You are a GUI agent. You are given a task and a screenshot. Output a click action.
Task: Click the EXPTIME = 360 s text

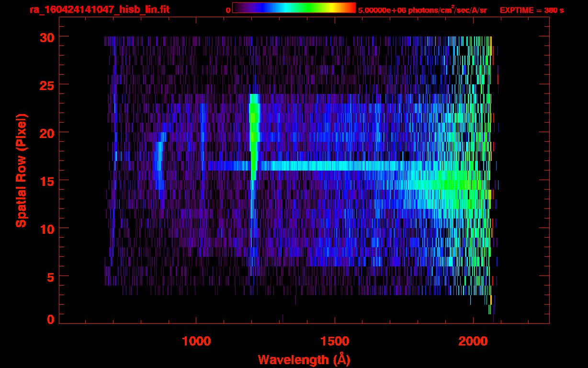pyautogui.click(x=531, y=10)
